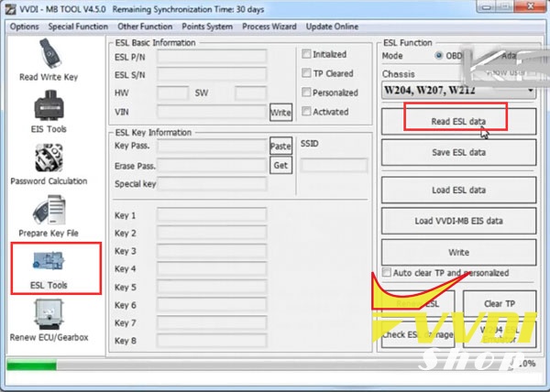Open the Password Calculation tool

pyautogui.click(x=48, y=163)
